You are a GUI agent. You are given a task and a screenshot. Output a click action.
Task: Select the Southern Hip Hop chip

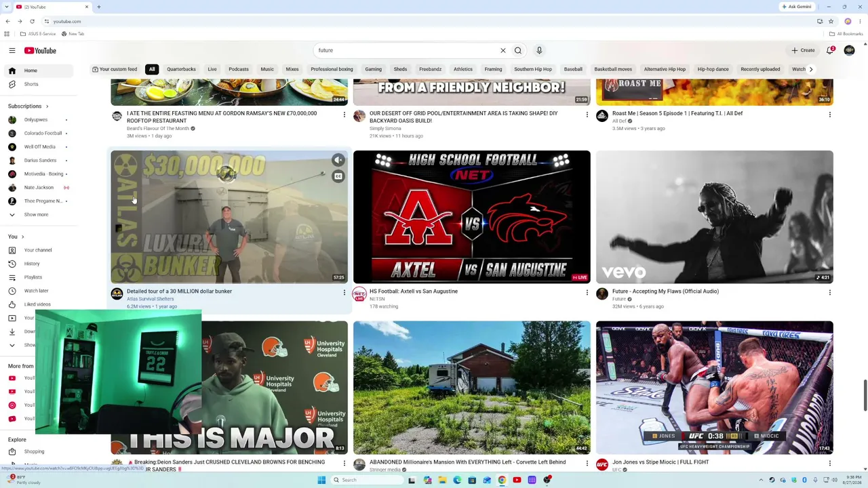533,69
